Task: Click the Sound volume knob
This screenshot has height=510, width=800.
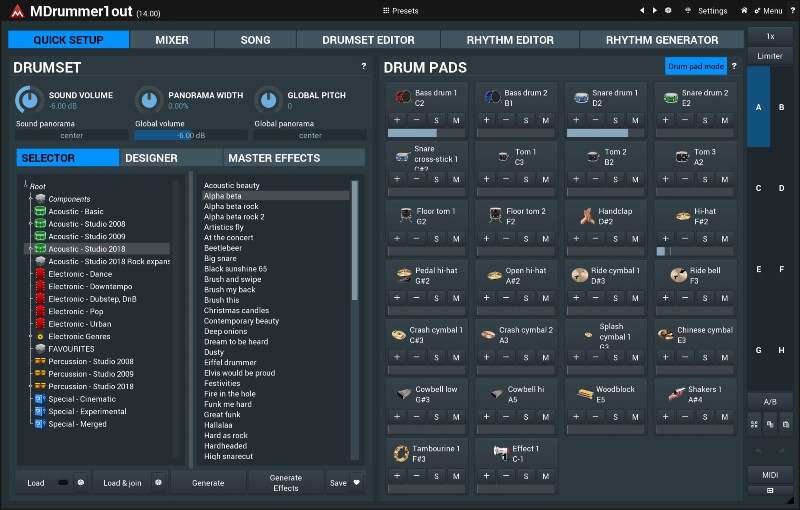Action: click(x=29, y=100)
